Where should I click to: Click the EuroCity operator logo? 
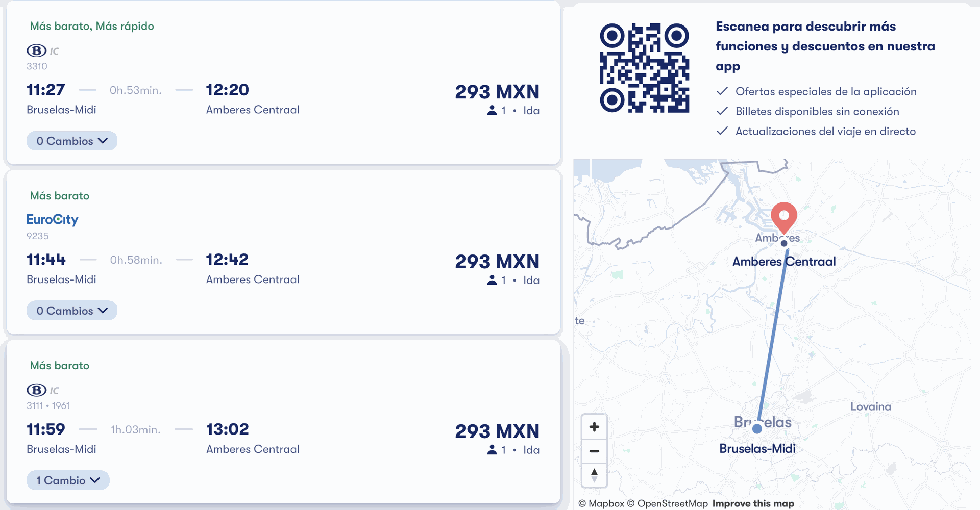pyautogui.click(x=52, y=219)
